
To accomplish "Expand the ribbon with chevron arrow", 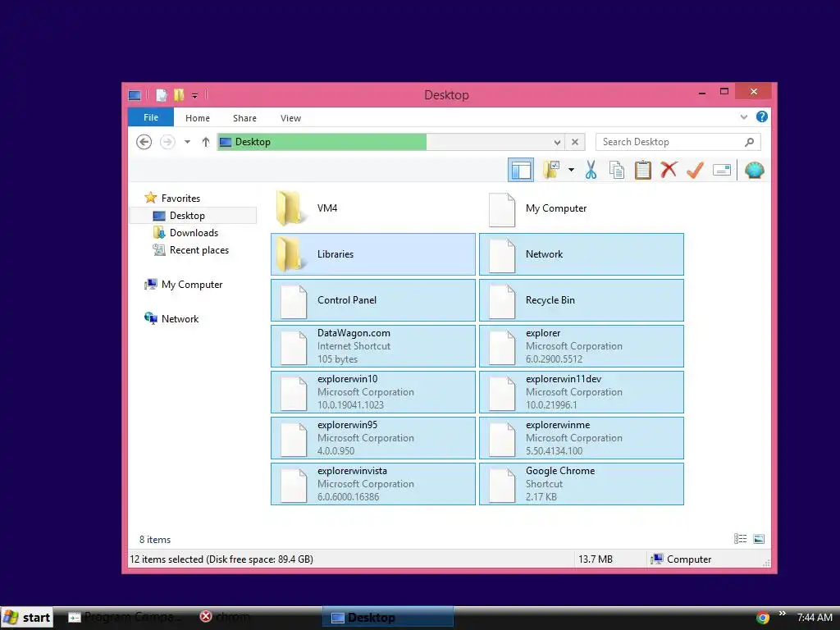I will click(x=743, y=116).
